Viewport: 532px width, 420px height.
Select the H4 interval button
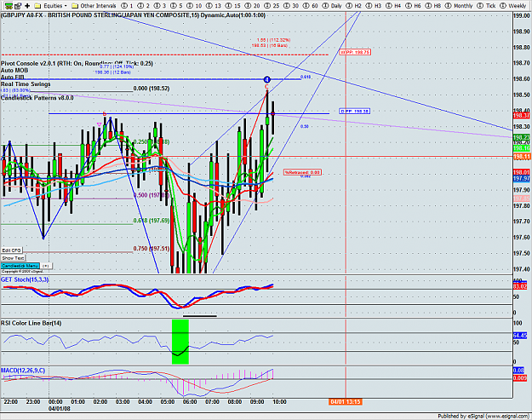(393, 6)
